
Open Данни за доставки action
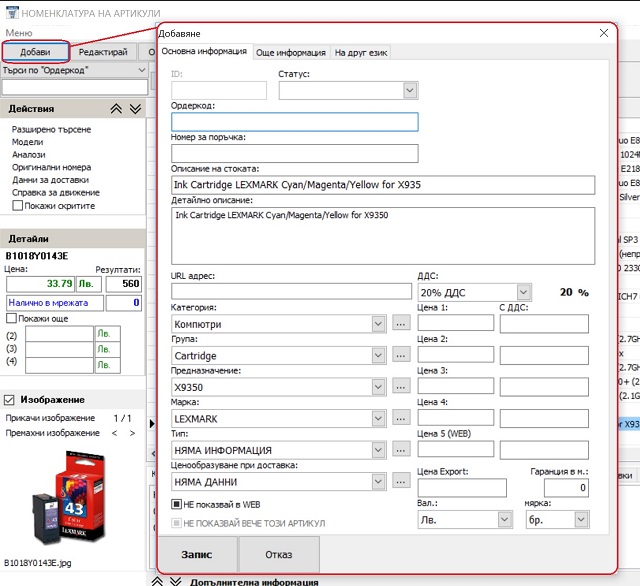50,180
